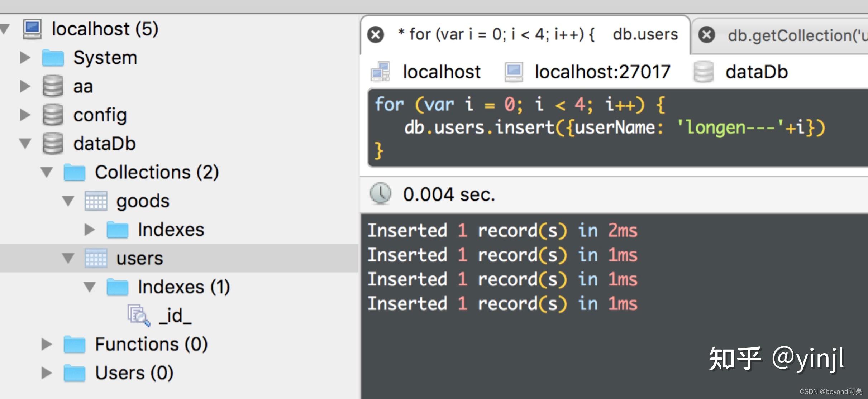
Task: Collapse the Collections (2) folder
Action: (47, 172)
